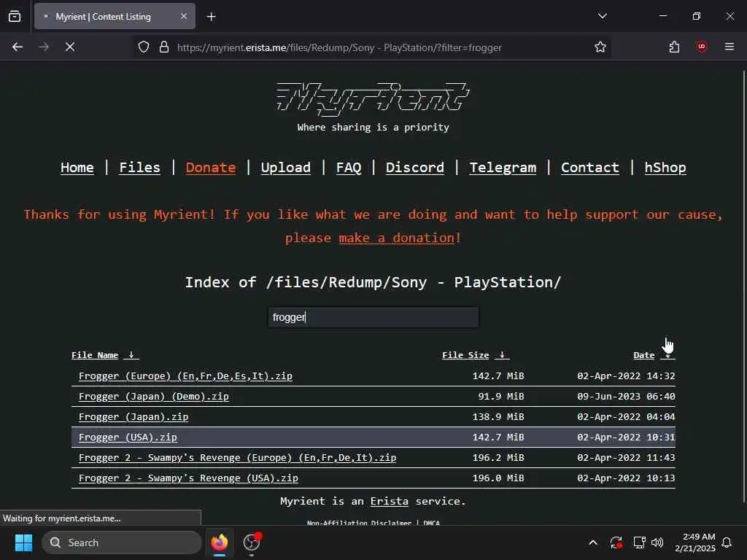Open OBS Studio icon in the taskbar

[252, 542]
